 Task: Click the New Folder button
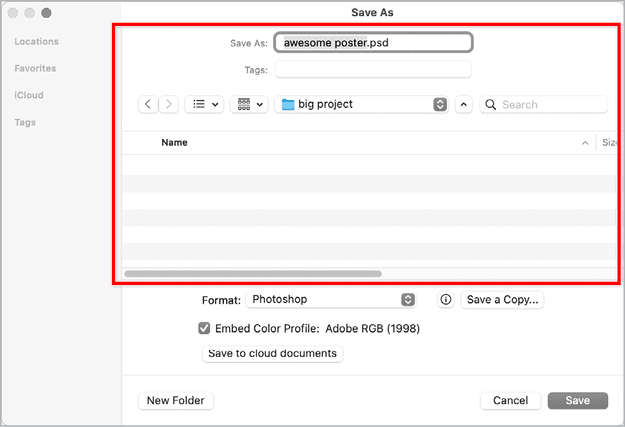tap(176, 400)
